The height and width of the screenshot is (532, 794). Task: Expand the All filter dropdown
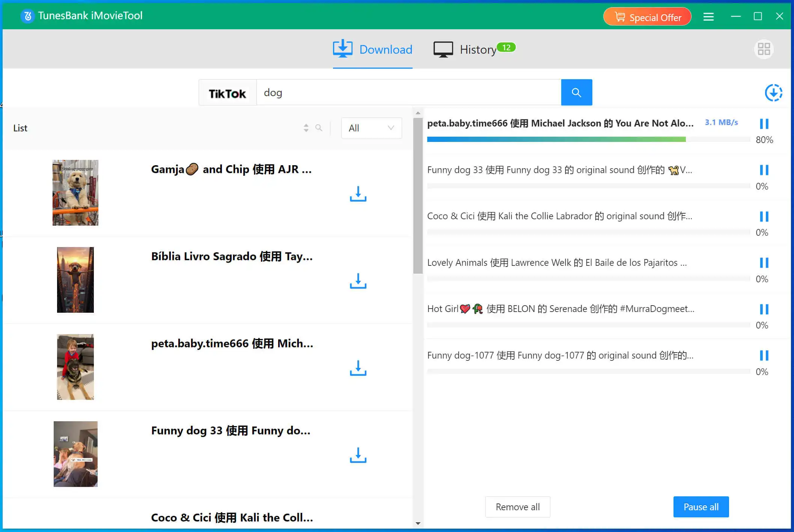coord(371,128)
